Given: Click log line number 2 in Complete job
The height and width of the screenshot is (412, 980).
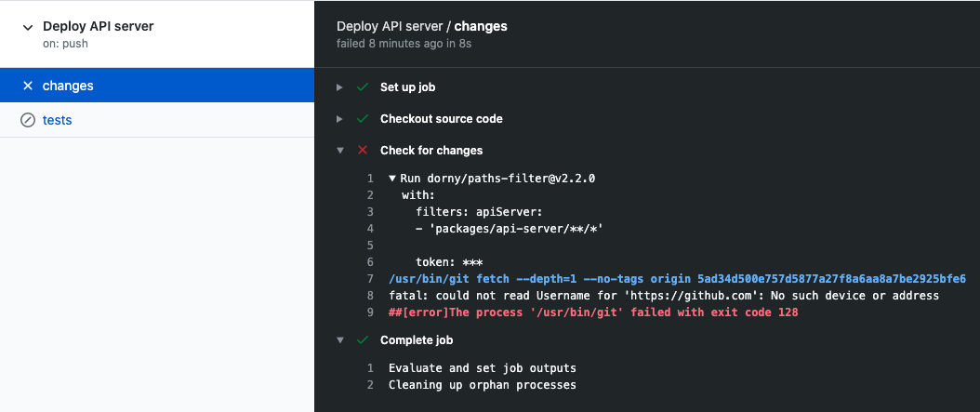Looking at the screenshot, I should click(370, 384).
